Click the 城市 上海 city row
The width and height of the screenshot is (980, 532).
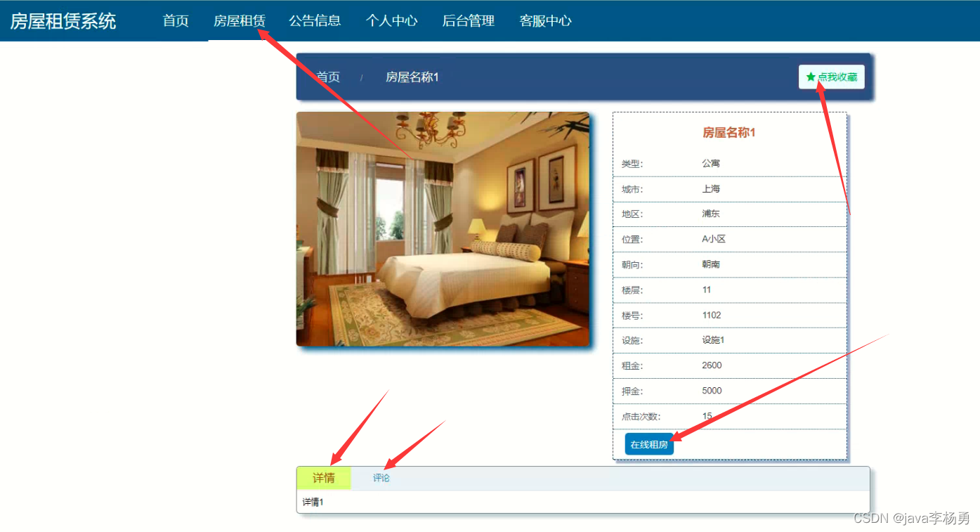point(730,189)
